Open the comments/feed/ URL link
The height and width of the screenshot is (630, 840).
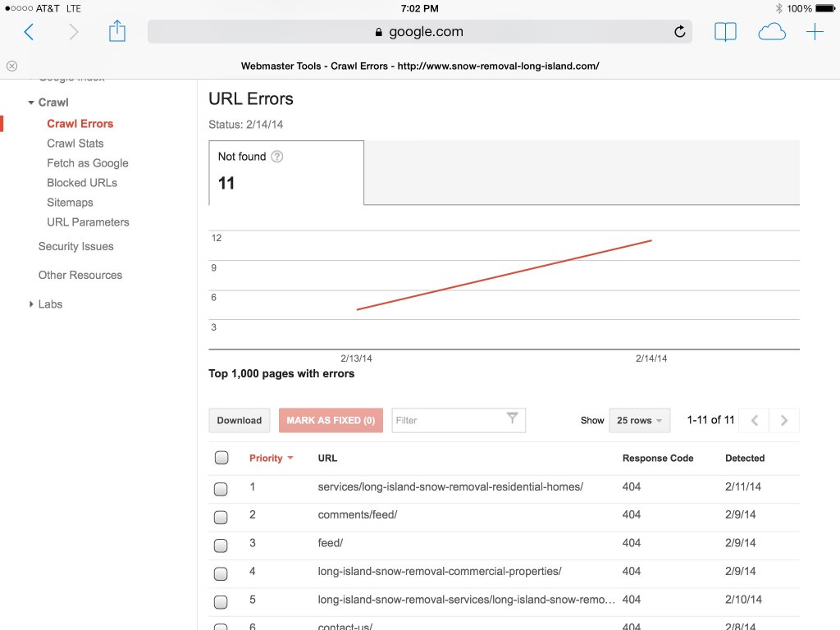click(358, 515)
